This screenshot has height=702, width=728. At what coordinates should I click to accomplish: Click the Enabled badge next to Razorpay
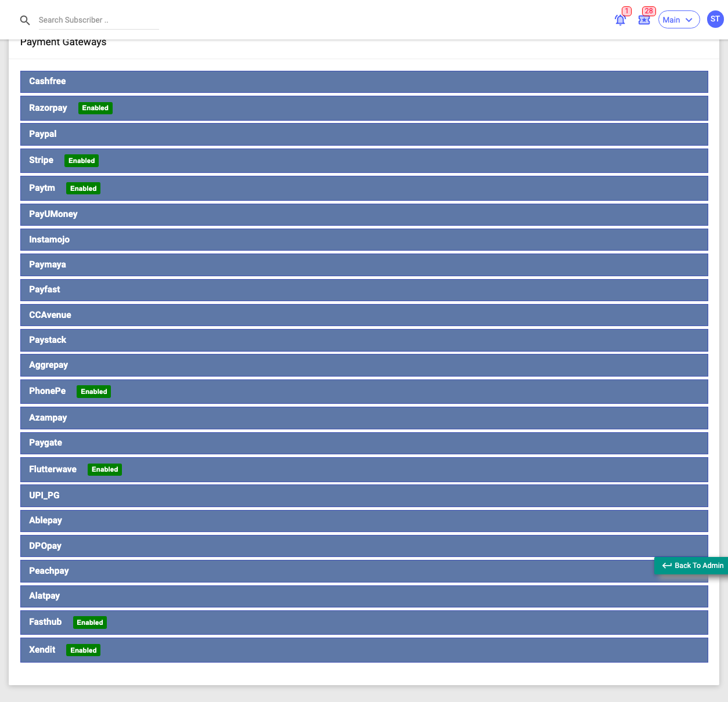[x=95, y=108]
